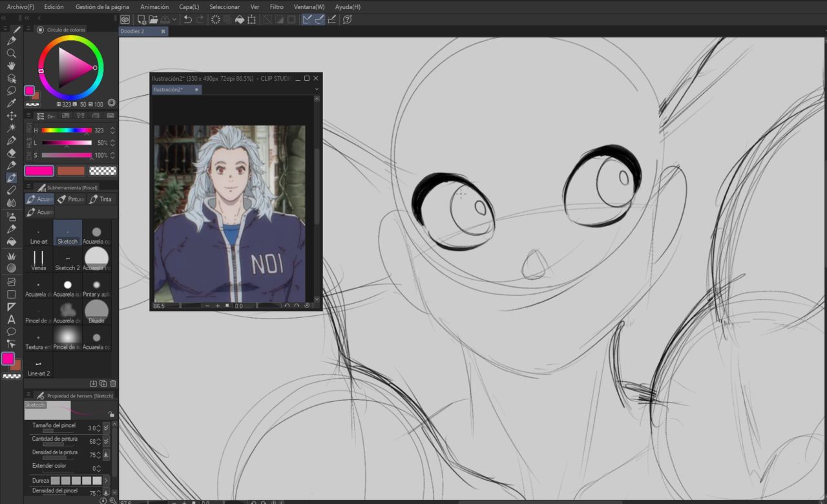Choose the Auto select magic wand tool
Screen dimensions: 827x504
(11, 128)
